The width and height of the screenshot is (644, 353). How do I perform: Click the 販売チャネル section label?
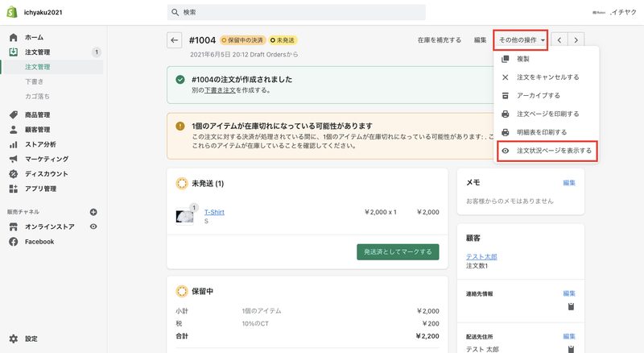pos(23,212)
